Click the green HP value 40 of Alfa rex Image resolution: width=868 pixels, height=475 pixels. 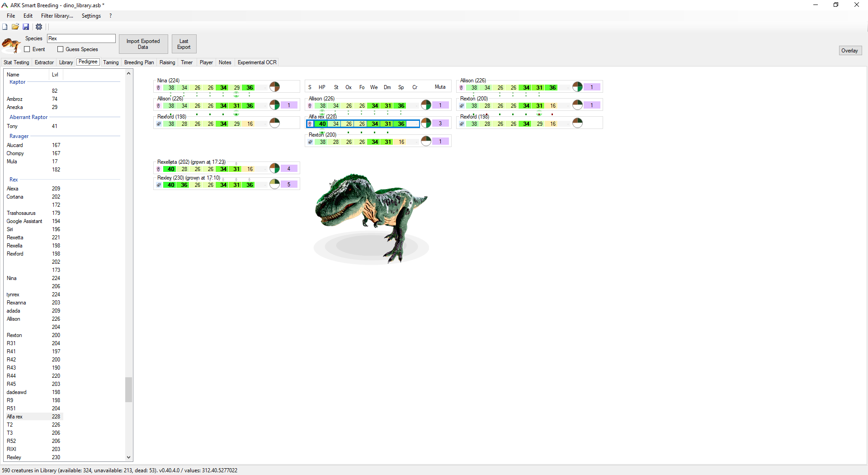coord(322,124)
